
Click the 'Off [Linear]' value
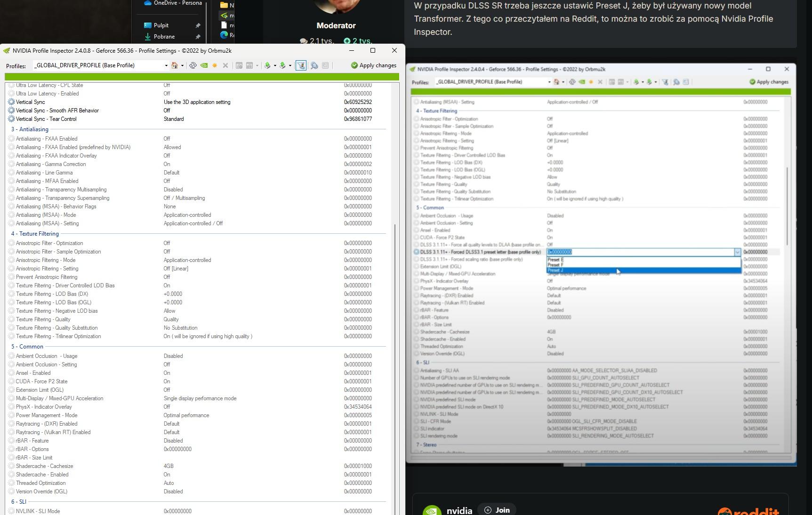[176, 269]
